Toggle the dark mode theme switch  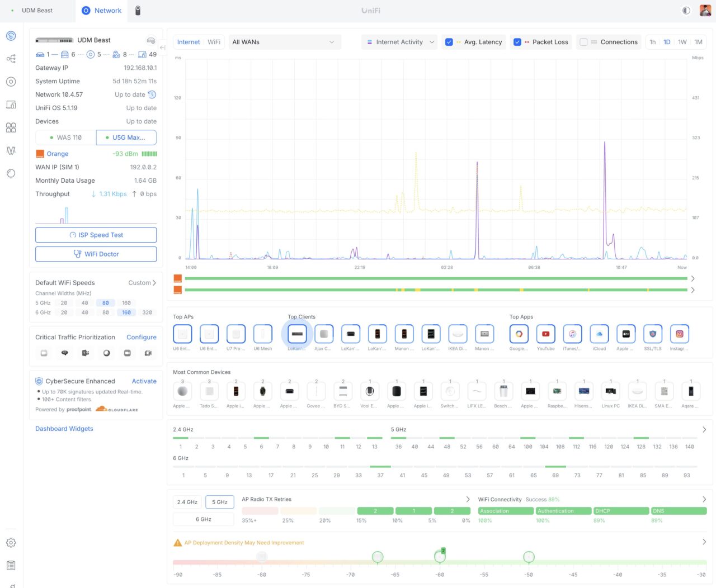(686, 11)
